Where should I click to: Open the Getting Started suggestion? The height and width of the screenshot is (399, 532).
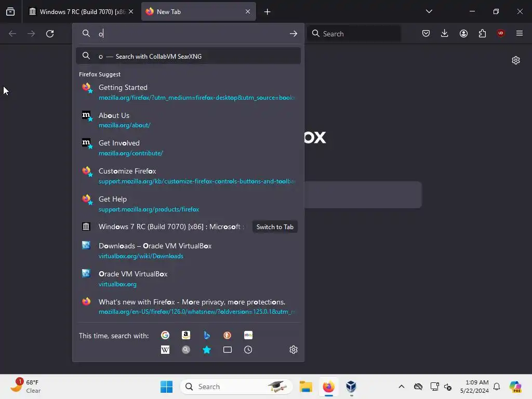[x=188, y=92]
